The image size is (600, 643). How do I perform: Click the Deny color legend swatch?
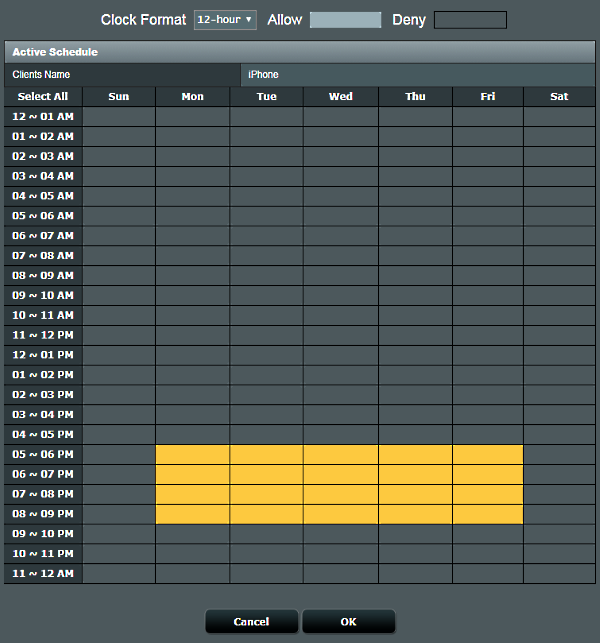(x=470, y=20)
